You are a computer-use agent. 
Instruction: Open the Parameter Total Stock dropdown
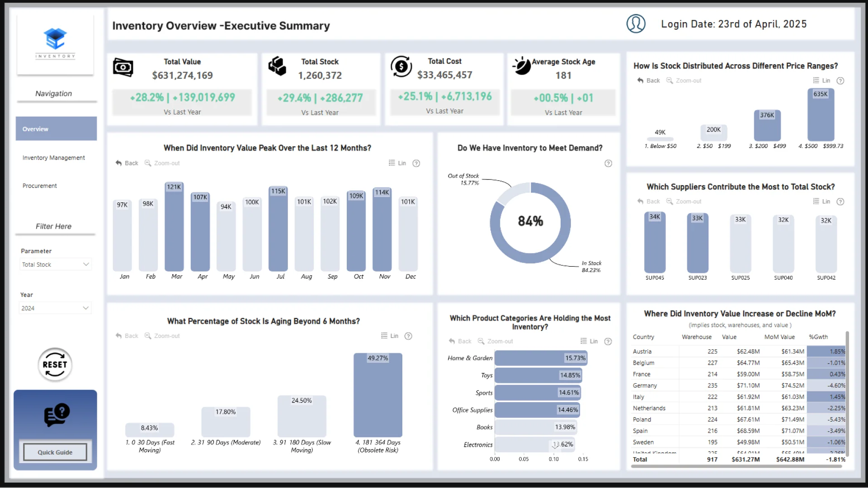[55, 265]
